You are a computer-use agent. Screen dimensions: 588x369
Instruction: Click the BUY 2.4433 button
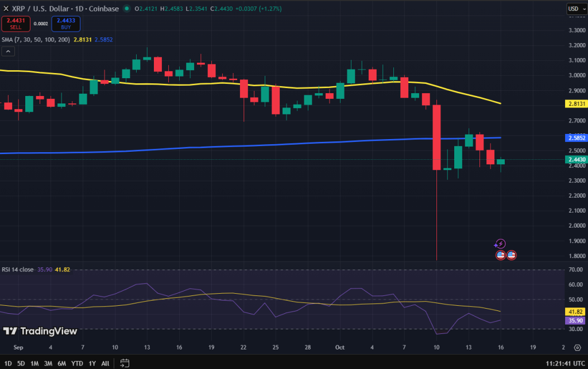click(x=66, y=24)
